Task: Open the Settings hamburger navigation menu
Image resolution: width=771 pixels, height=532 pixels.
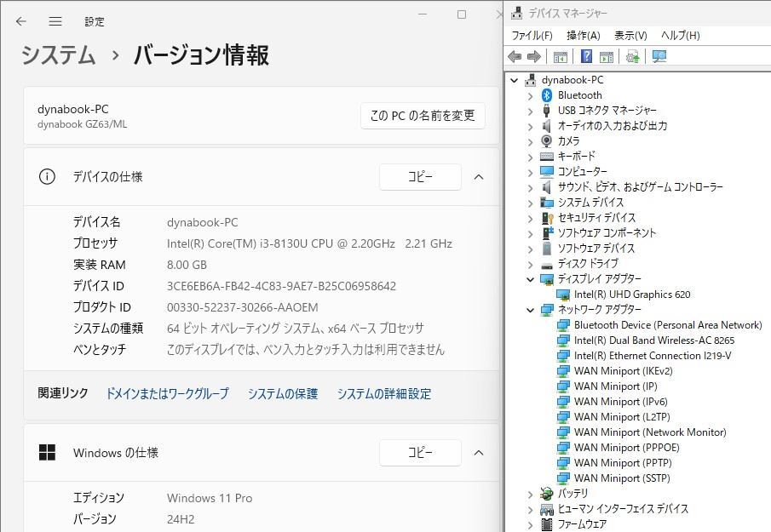Action: 55,21
